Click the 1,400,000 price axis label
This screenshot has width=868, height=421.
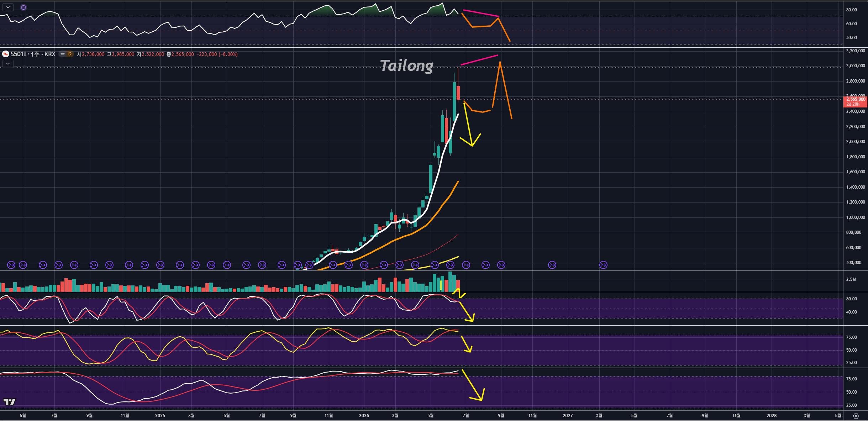pyautogui.click(x=856, y=187)
